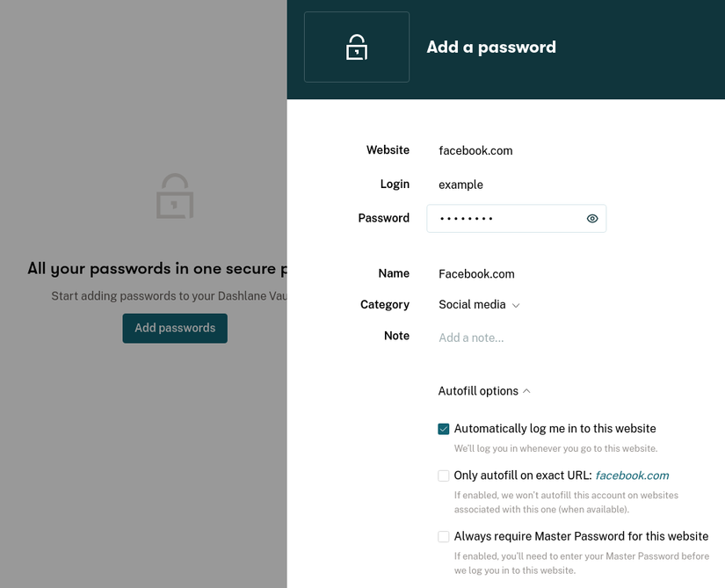Reveal the hidden password with the eye icon
The height and width of the screenshot is (588, 725).
coord(591,218)
